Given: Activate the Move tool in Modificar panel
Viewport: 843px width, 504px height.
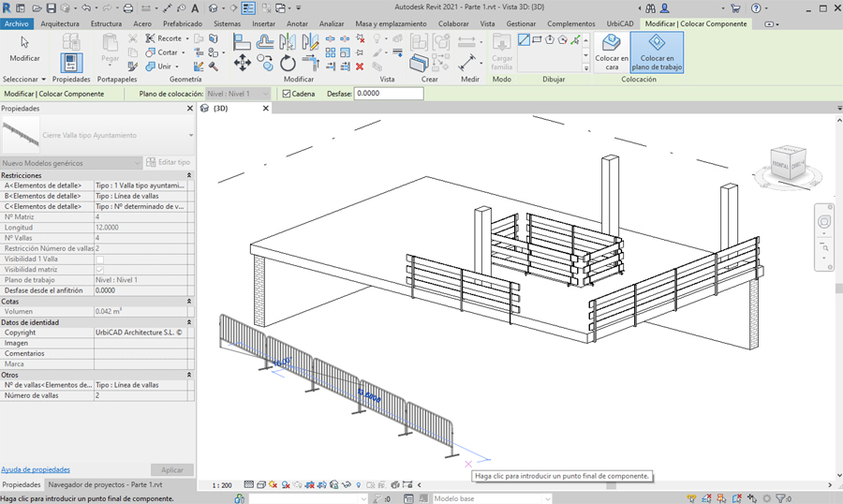Looking at the screenshot, I should point(242,63).
